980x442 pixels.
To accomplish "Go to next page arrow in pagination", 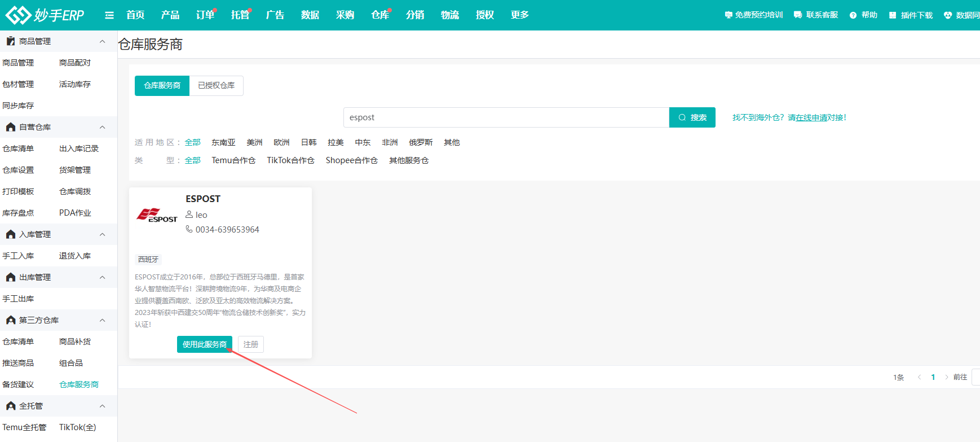I will 946,377.
